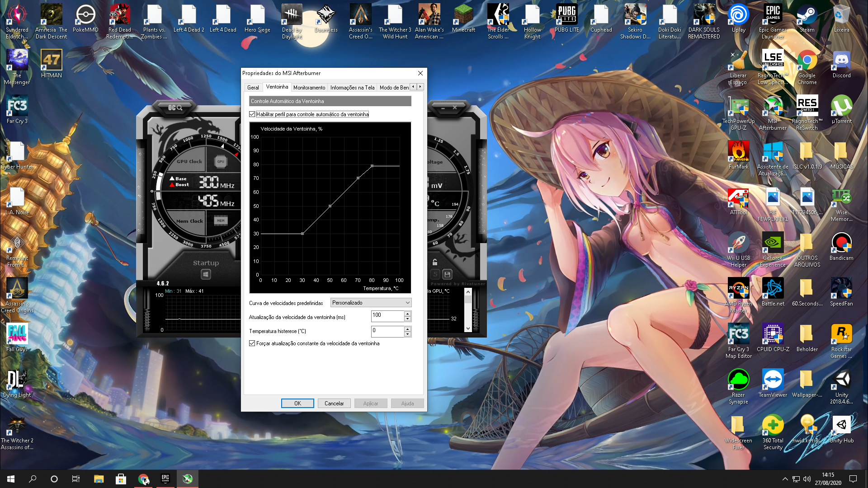This screenshot has width=868, height=488.
Task: Click the fan curve point at 70°C
Action: pyautogui.click(x=358, y=178)
